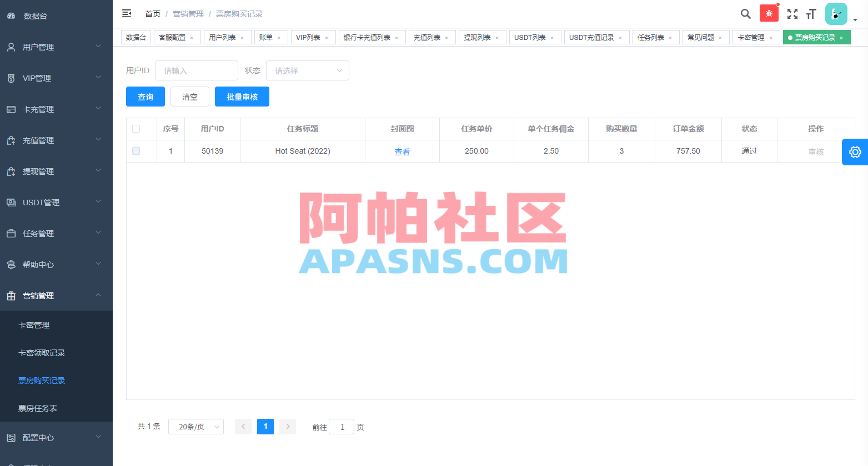Click the next page arrow

point(288,427)
